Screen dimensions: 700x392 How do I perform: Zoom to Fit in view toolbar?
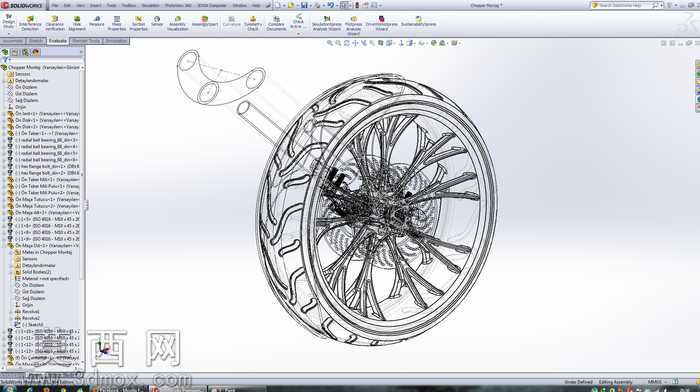tap(329, 43)
